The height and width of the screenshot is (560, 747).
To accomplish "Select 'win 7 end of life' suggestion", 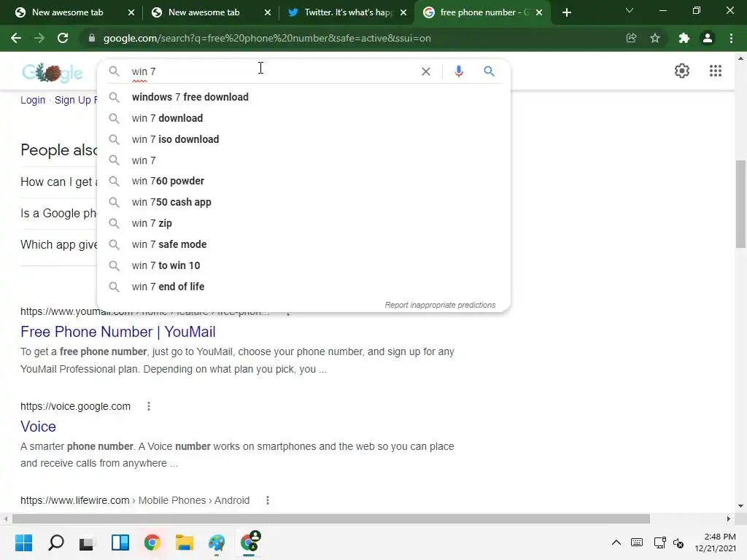I will [x=303, y=286].
